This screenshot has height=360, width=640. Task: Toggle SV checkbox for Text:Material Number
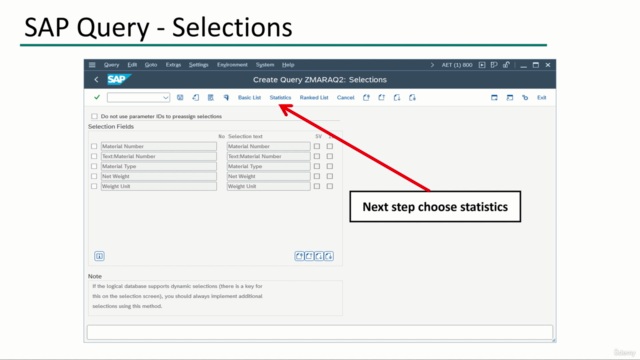(x=317, y=156)
